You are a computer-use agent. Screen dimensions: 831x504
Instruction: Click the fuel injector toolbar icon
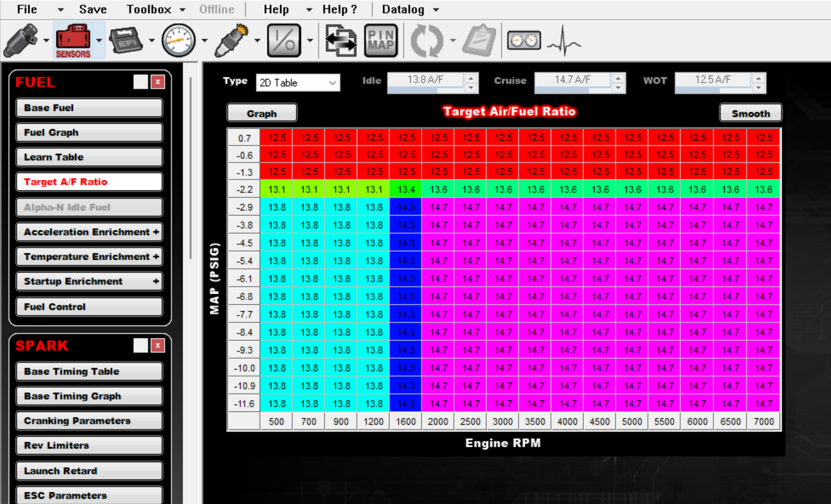tap(21, 40)
